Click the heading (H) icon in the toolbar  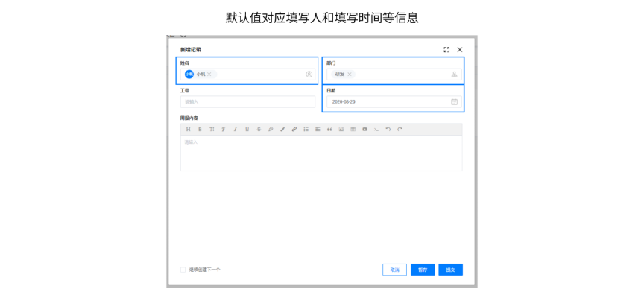tap(188, 129)
